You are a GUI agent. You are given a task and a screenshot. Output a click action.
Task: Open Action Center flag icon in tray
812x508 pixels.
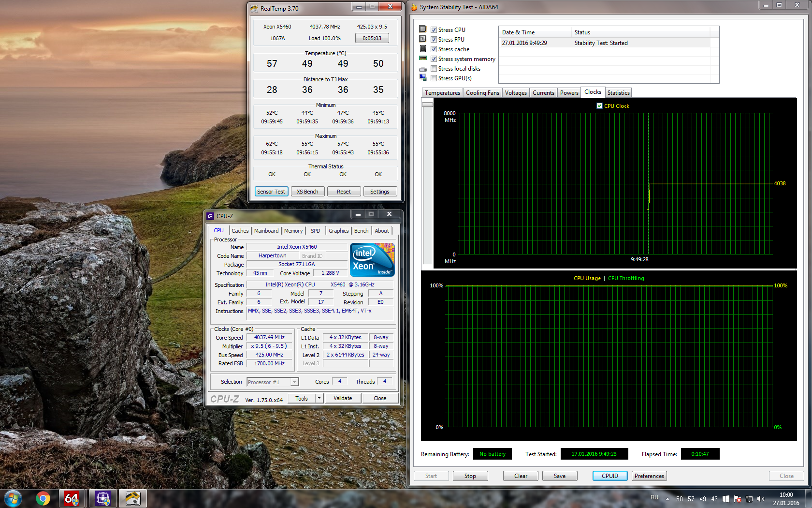click(x=738, y=499)
